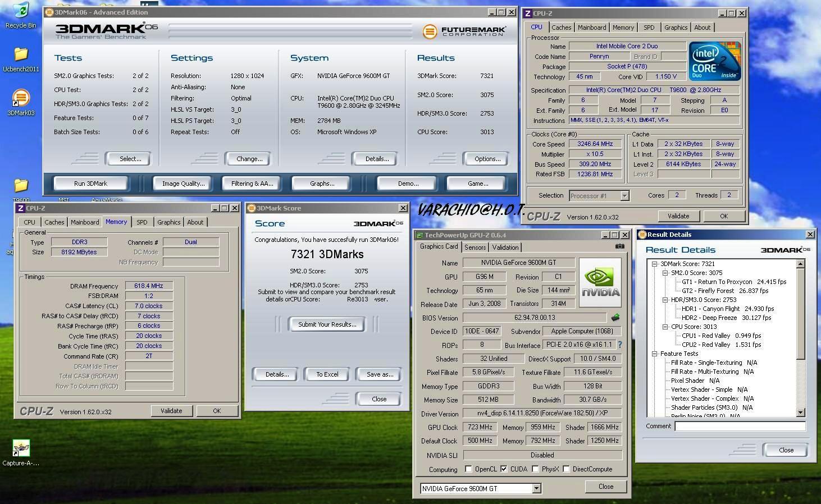The height and width of the screenshot is (504, 821).
Task: Collapse the CPU Score: 3013 tree node
Action: click(665, 327)
